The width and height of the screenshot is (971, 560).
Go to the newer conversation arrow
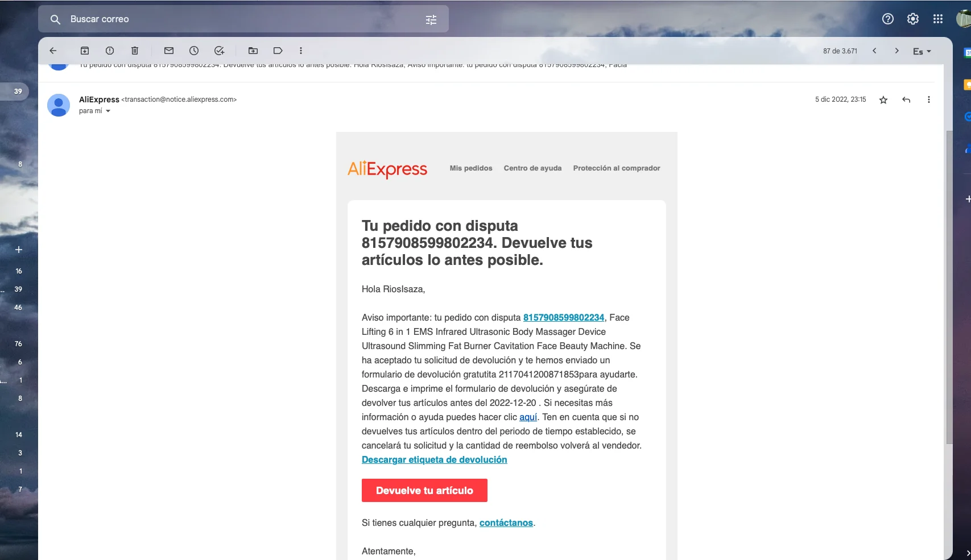tap(874, 51)
